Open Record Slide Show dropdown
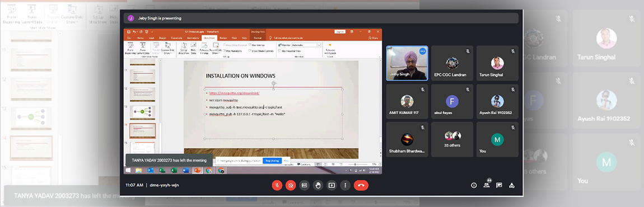 click(x=216, y=48)
